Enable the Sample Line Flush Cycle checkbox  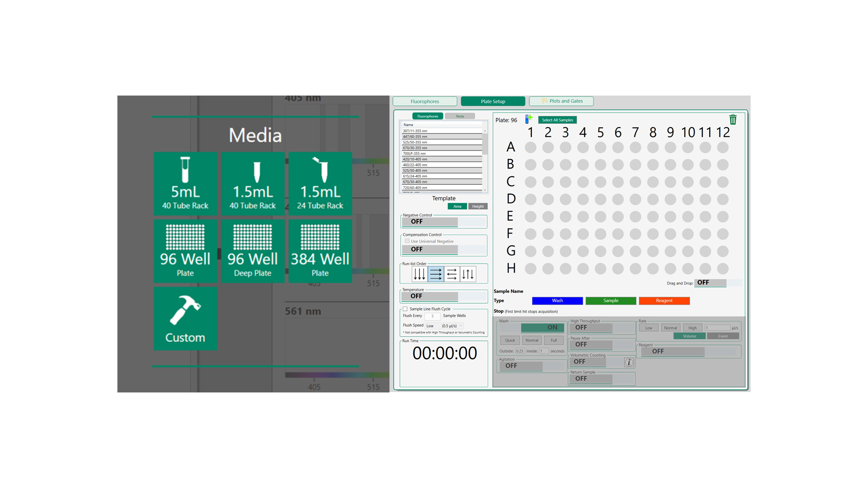(x=405, y=308)
